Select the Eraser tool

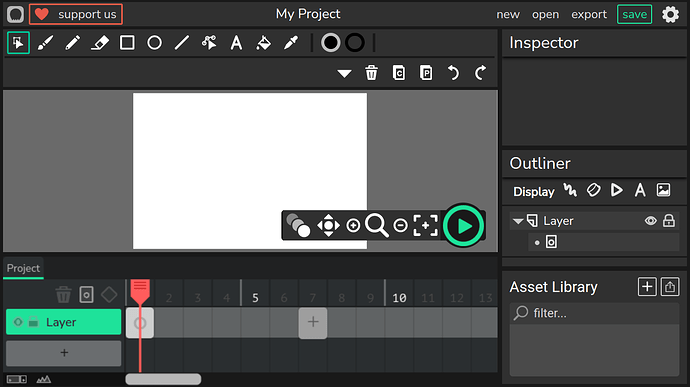tap(100, 43)
